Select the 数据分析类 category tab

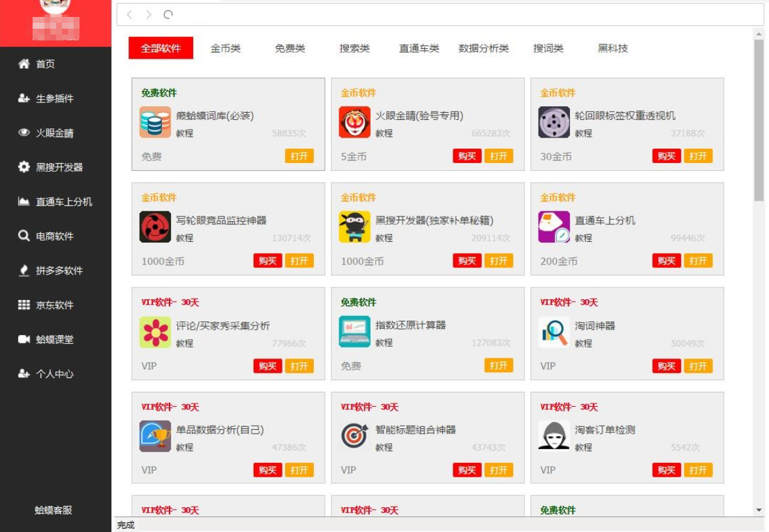click(x=483, y=48)
